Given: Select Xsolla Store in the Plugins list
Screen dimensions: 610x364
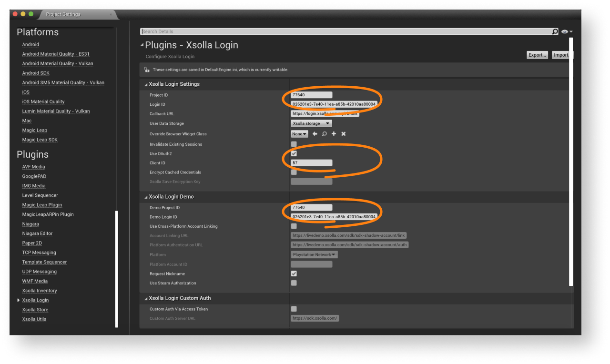Looking at the screenshot, I should tap(35, 310).
